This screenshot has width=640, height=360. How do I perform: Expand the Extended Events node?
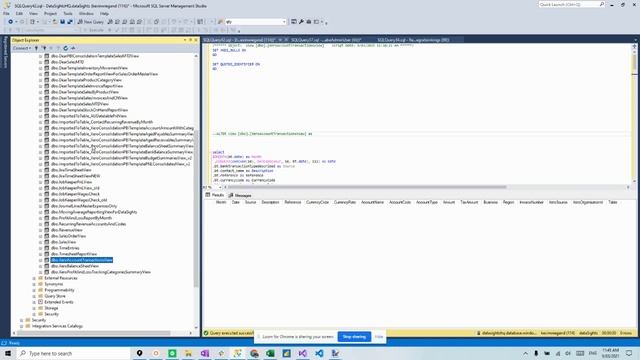click(34, 302)
